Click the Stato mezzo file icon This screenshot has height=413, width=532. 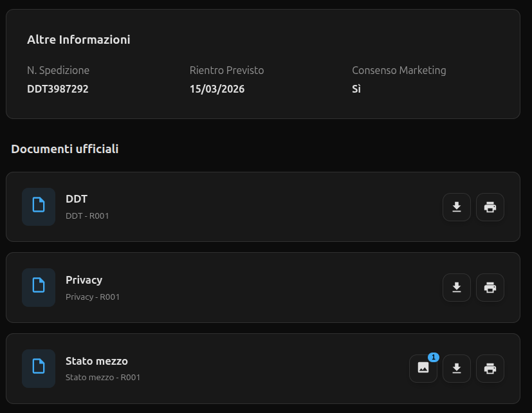[39, 369]
